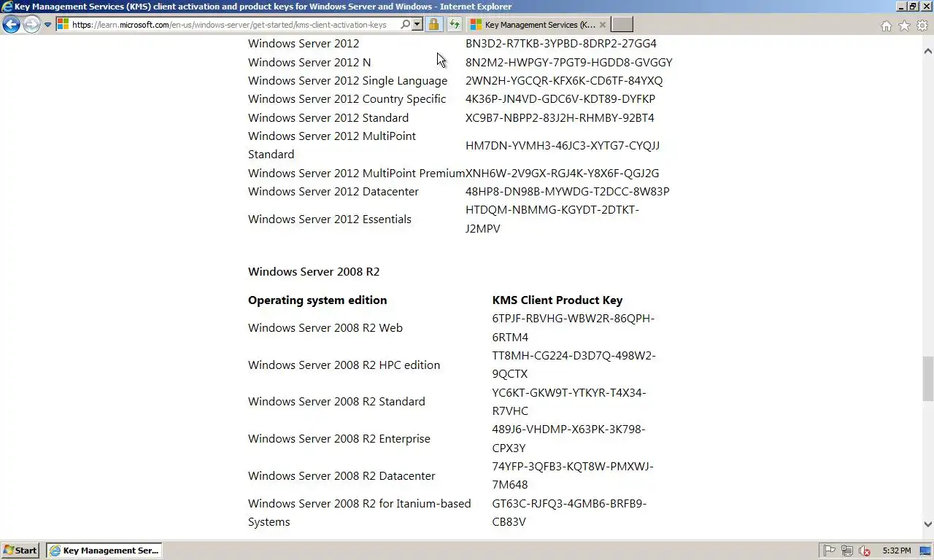
Task: Open Action Center flag in system tray
Action: click(830, 551)
